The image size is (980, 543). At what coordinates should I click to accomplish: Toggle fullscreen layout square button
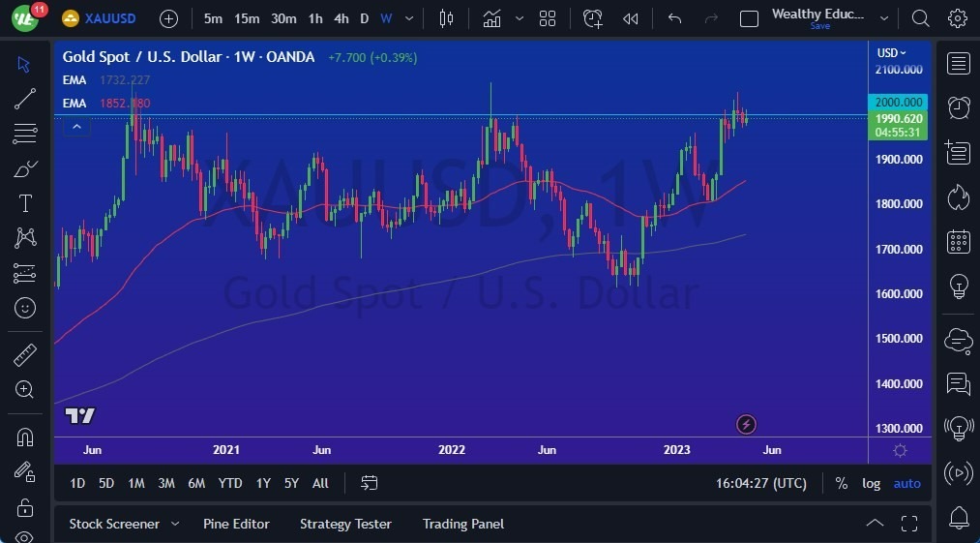749,18
